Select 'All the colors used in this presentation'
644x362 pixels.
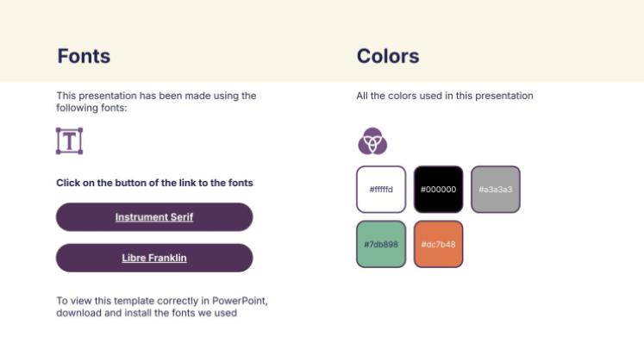tap(445, 96)
